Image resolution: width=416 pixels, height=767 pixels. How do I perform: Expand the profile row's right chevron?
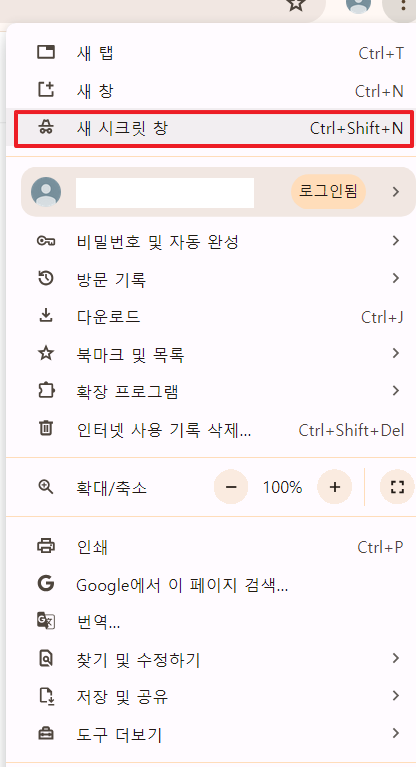(x=396, y=192)
